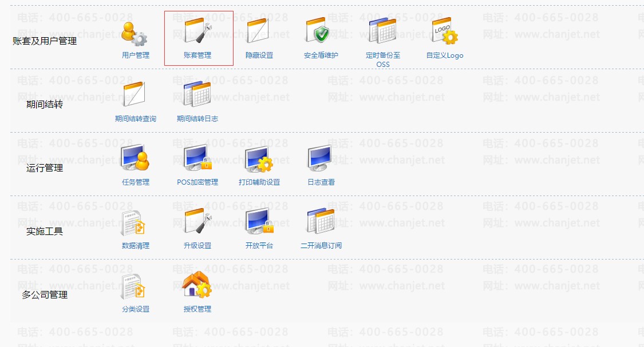Click the 任务管理 text link
Screen dimensions: 644x347
coord(136,182)
